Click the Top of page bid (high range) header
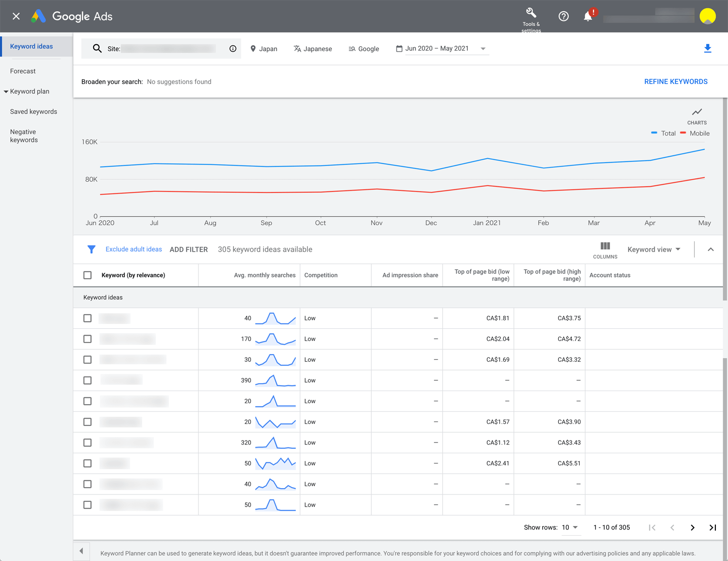 [552, 275]
